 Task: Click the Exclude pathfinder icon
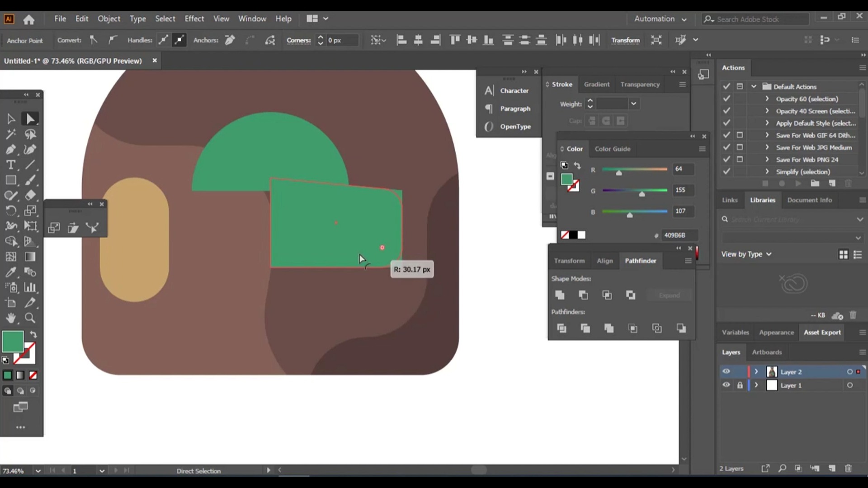(x=631, y=295)
